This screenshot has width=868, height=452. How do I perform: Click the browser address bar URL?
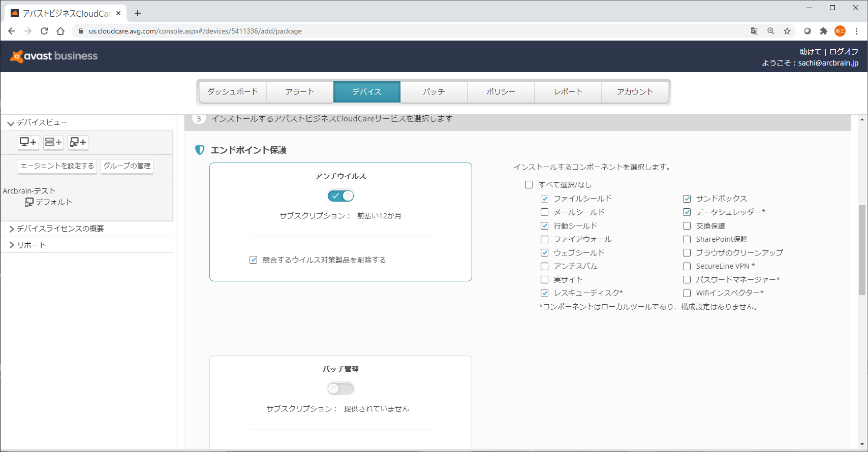point(195,31)
